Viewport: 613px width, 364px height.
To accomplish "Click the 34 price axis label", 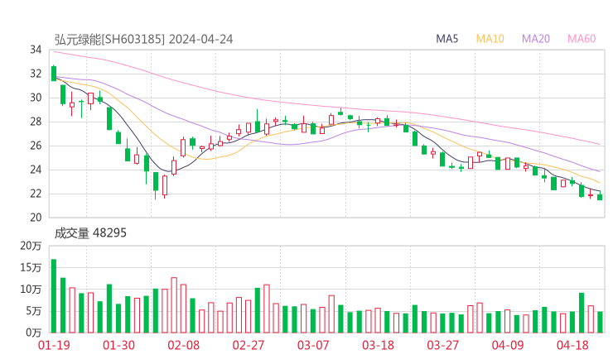I will pos(36,50).
